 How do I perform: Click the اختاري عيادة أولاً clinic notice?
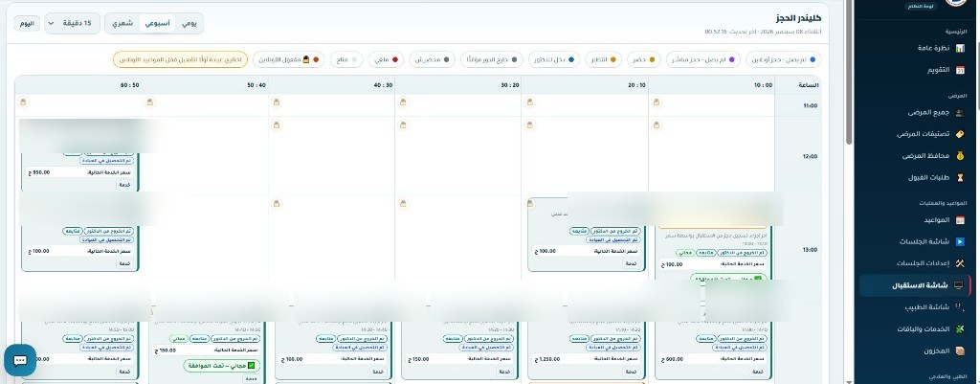coord(181,59)
